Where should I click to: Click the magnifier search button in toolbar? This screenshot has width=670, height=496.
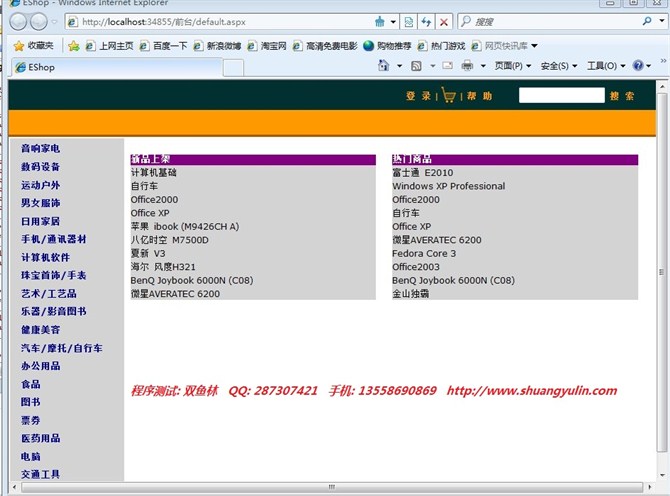tap(647, 21)
